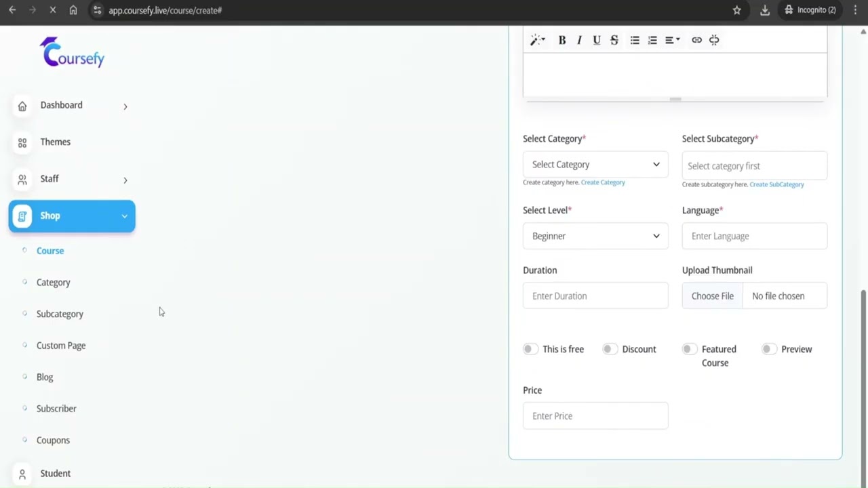
Task: Open Blog under Shop
Action: click(x=45, y=378)
